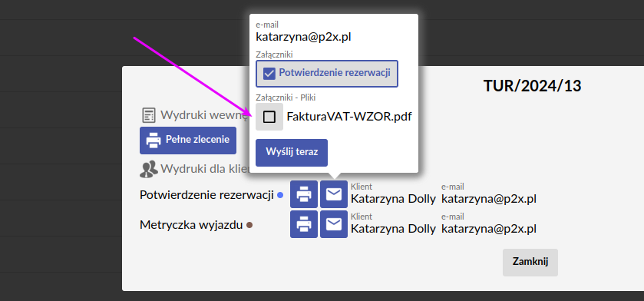Viewport: 644px width, 301px height.
Task: Click the Wyślij teraz button
Action: (x=292, y=153)
